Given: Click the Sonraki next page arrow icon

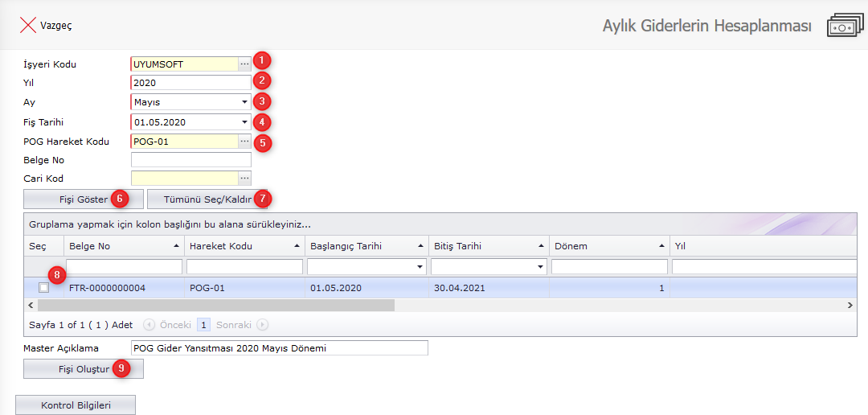Looking at the screenshot, I should click(x=263, y=325).
